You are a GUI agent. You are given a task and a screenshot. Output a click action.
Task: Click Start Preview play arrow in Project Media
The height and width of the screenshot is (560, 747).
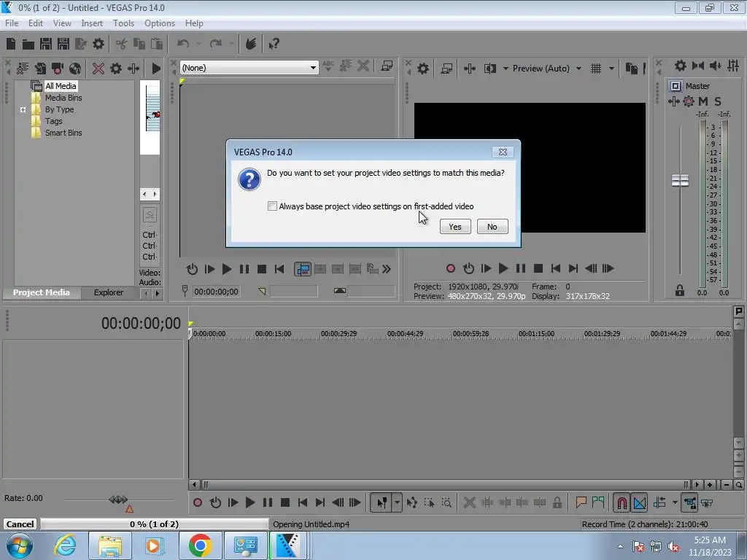156,69
